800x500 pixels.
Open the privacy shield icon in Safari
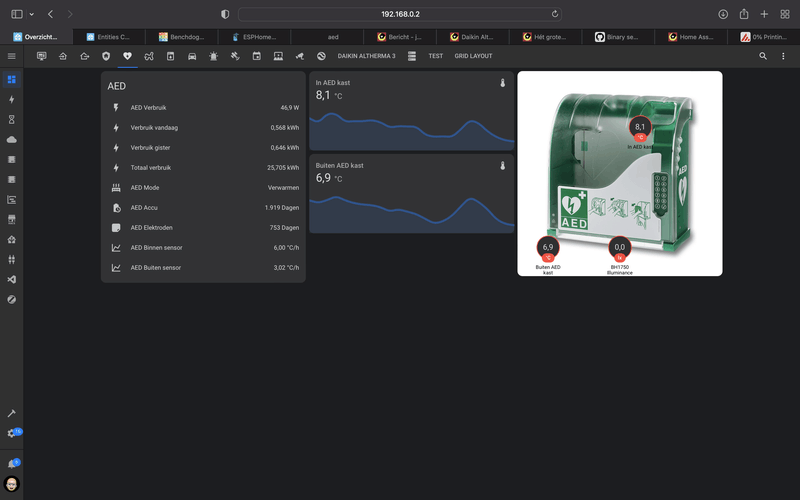click(225, 14)
